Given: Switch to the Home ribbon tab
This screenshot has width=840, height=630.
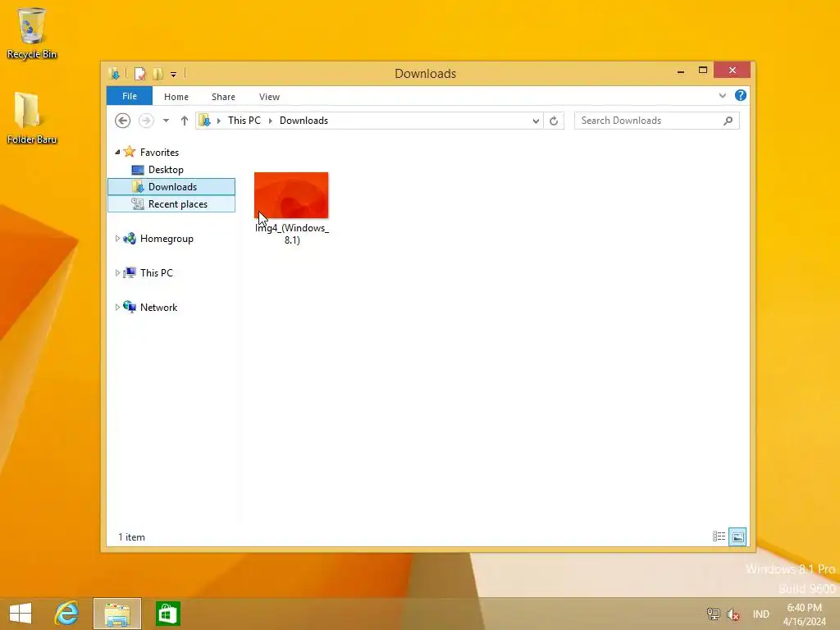Looking at the screenshot, I should (176, 97).
